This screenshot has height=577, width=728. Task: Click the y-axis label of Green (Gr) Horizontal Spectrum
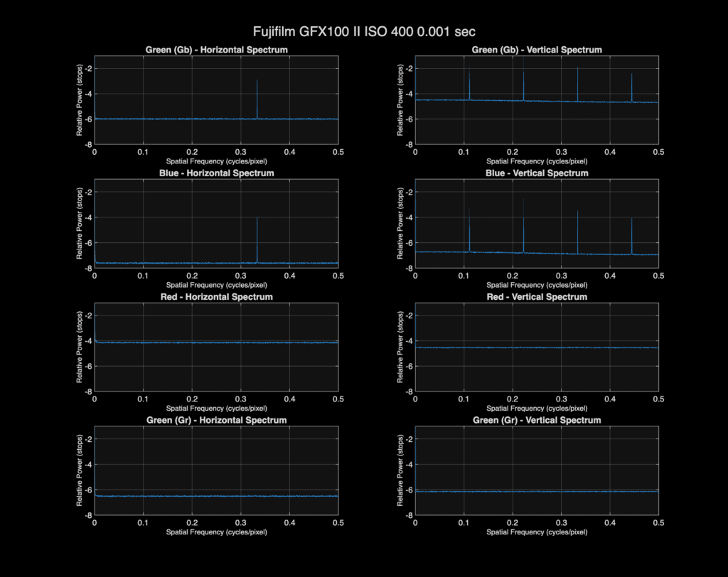pyautogui.click(x=80, y=470)
